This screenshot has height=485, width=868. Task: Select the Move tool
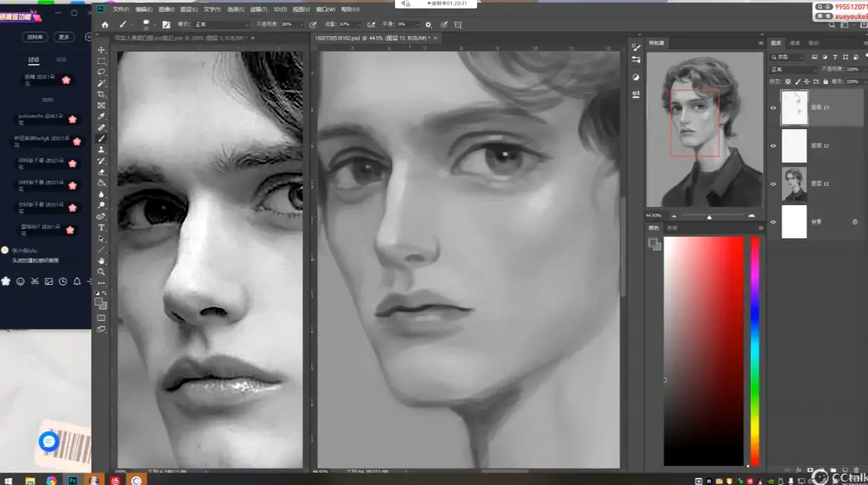point(102,50)
